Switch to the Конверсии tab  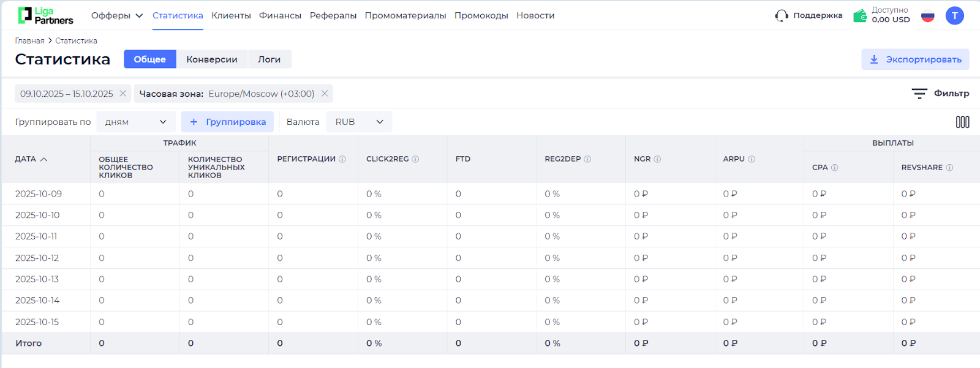tap(212, 59)
